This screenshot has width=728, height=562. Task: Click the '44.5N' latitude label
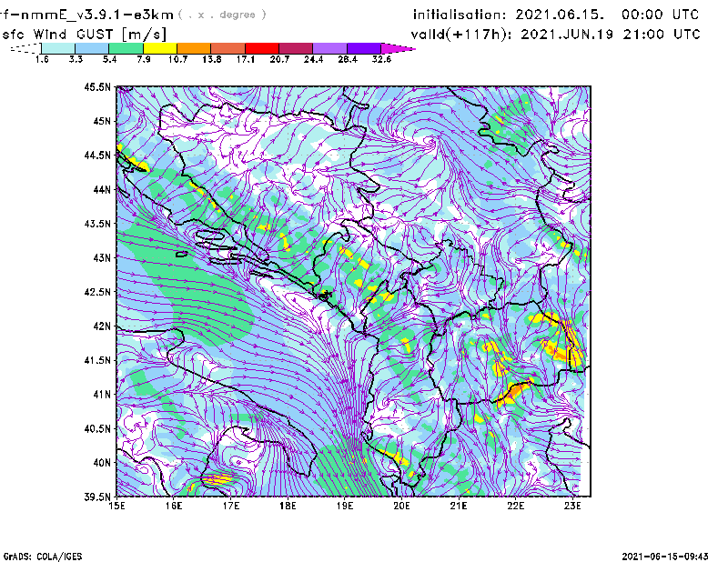(97, 155)
